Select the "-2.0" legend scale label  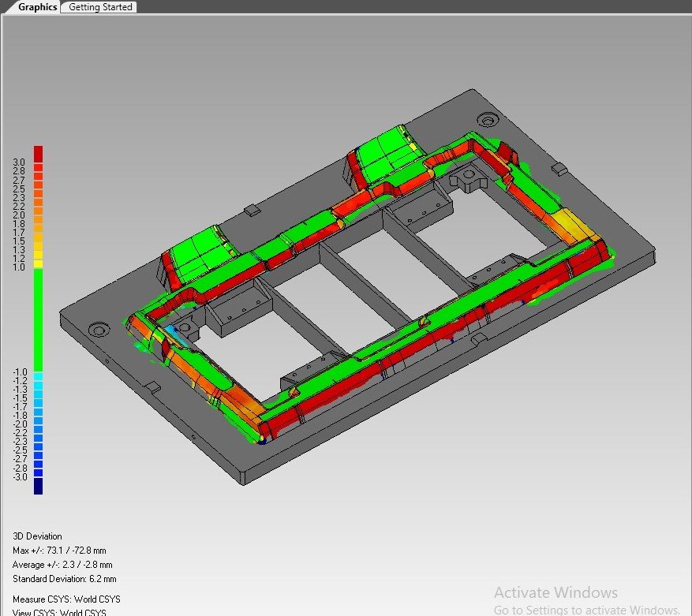tap(20, 424)
